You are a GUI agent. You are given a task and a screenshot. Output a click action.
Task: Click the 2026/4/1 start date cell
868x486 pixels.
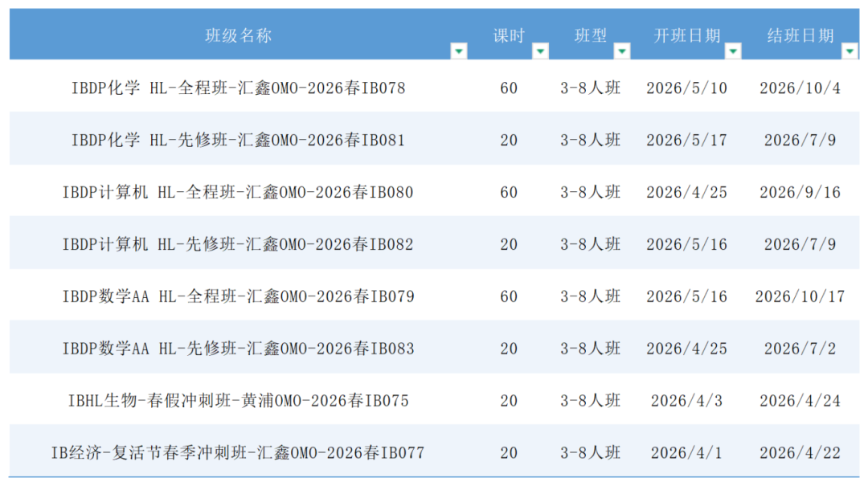click(x=687, y=452)
